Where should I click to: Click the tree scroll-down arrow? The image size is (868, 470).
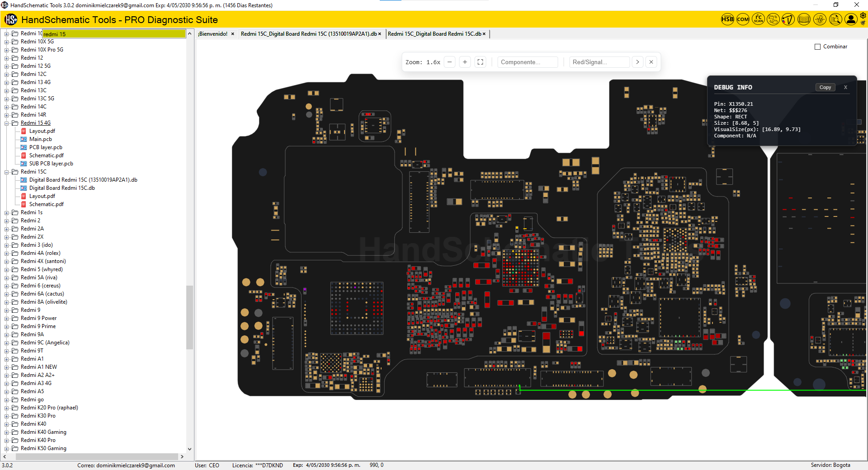click(x=189, y=449)
